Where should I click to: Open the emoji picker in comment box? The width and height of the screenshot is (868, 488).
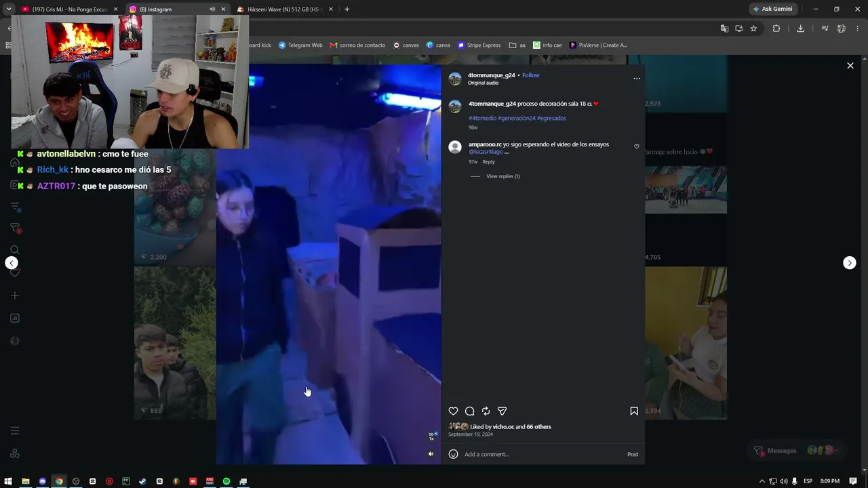[453, 454]
